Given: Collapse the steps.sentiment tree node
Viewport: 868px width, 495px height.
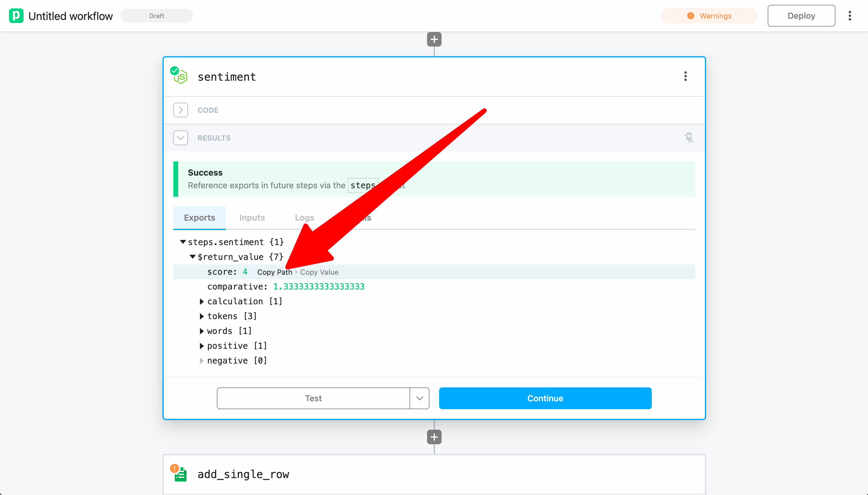Looking at the screenshot, I should [x=183, y=242].
